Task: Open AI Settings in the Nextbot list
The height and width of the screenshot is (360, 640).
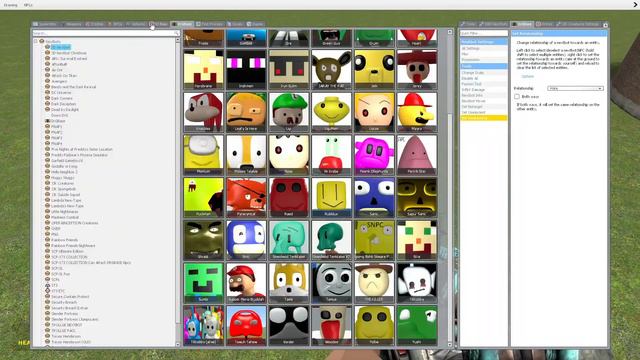Action: [x=484, y=48]
